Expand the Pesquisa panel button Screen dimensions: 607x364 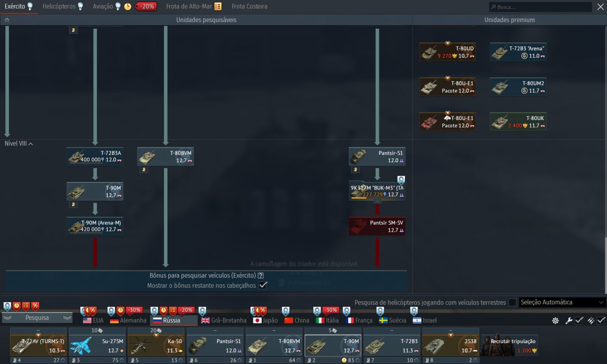pos(37,318)
